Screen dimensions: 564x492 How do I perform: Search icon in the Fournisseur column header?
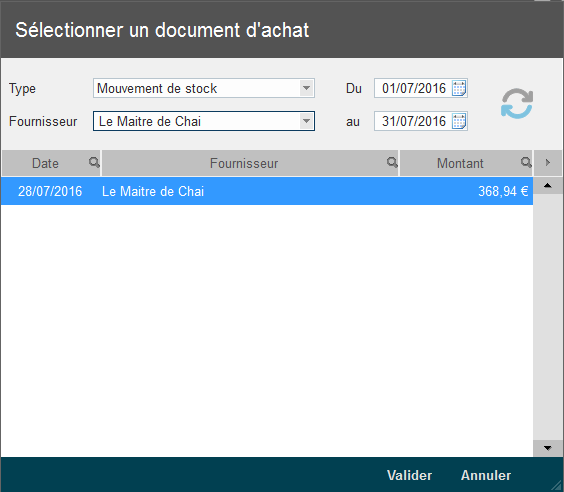point(392,163)
